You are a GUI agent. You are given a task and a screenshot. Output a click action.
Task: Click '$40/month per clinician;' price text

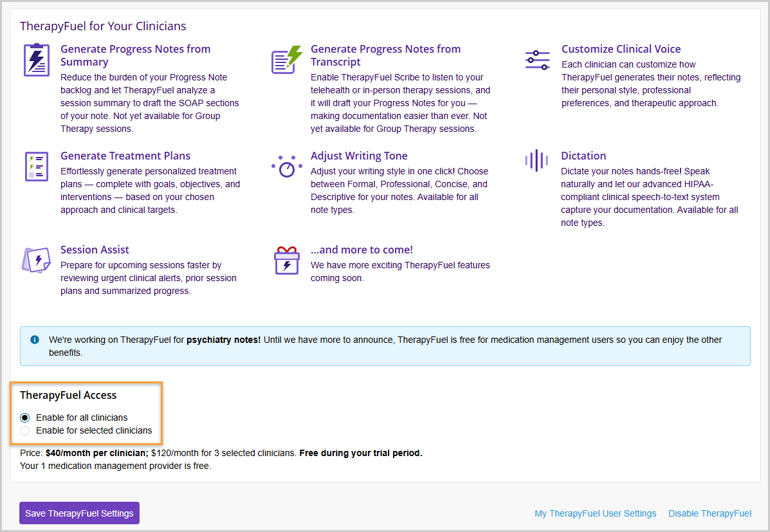pyautogui.click(x=97, y=454)
